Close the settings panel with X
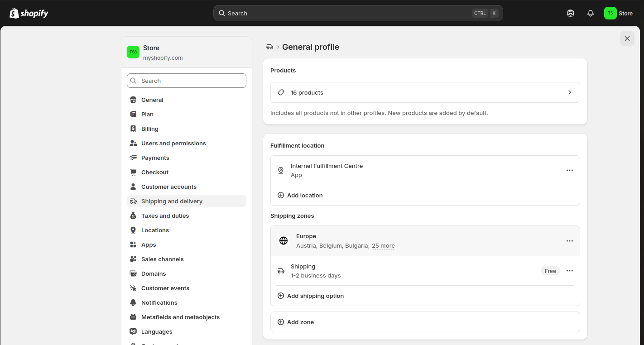Viewport: 644px width, 345px height. (x=627, y=38)
